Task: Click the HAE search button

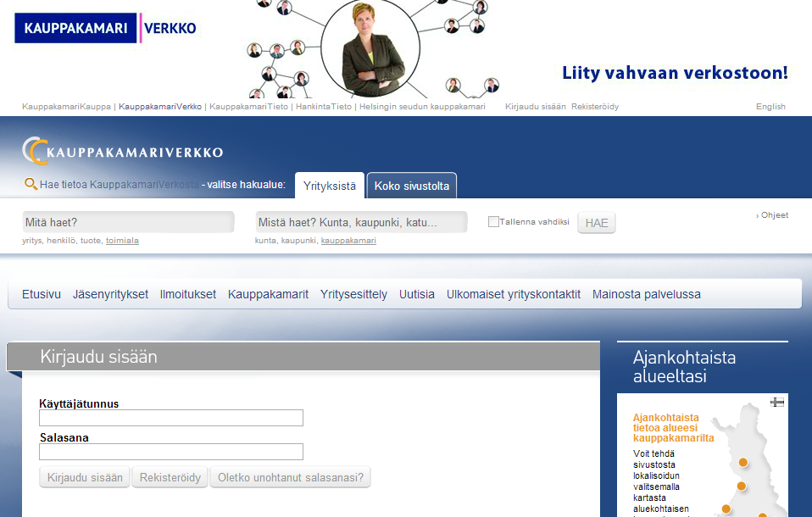Action: tap(597, 223)
